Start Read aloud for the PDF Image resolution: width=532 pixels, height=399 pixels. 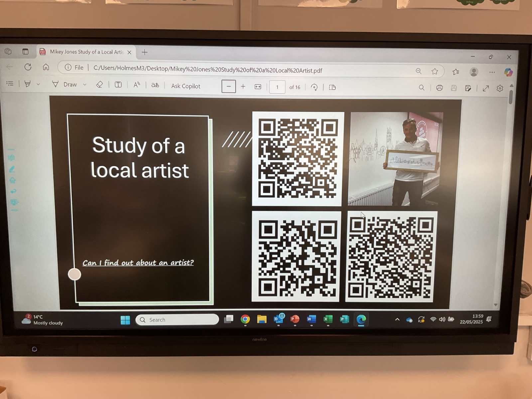[x=137, y=85]
